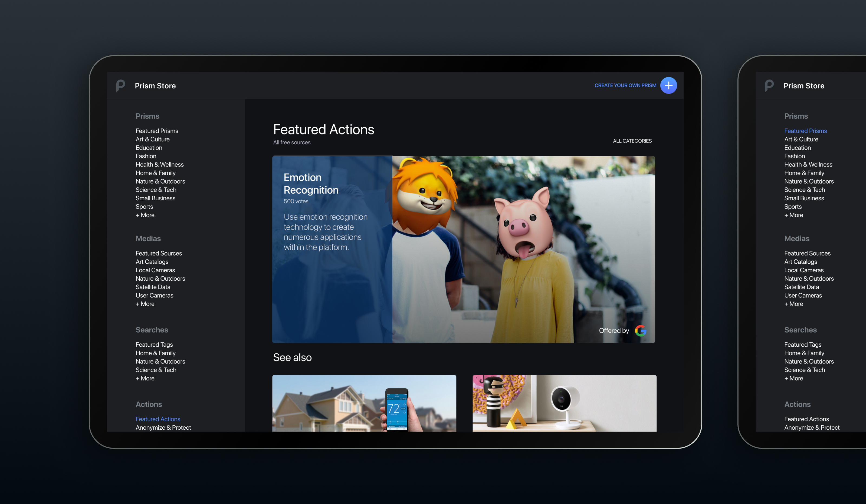Expand + More under Prisms
The height and width of the screenshot is (504, 866).
(145, 215)
